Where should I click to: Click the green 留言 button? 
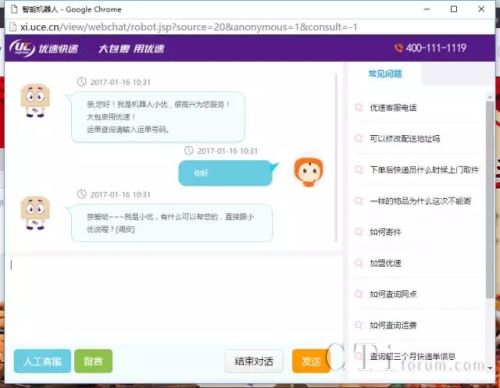[93, 361]
